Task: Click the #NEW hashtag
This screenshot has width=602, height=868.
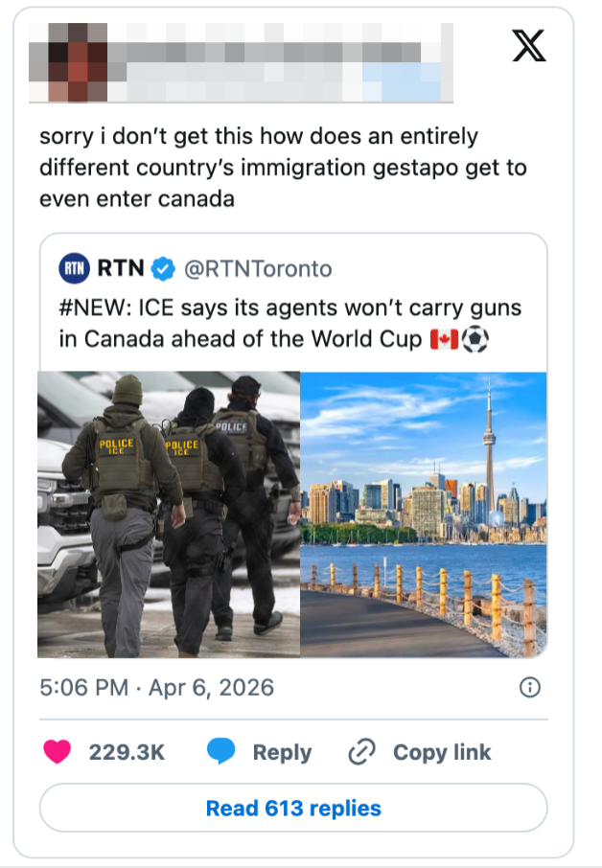Action: coord(91,308)
